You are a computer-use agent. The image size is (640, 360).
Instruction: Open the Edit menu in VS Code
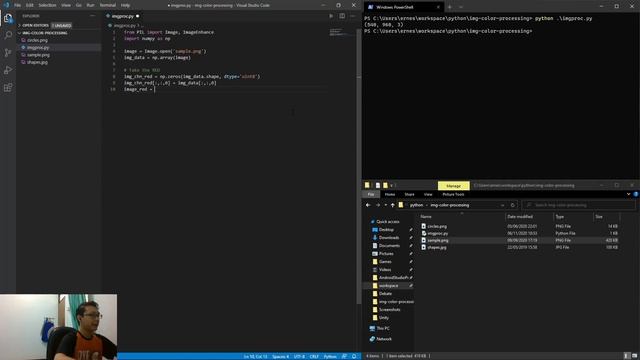point(30,5)
